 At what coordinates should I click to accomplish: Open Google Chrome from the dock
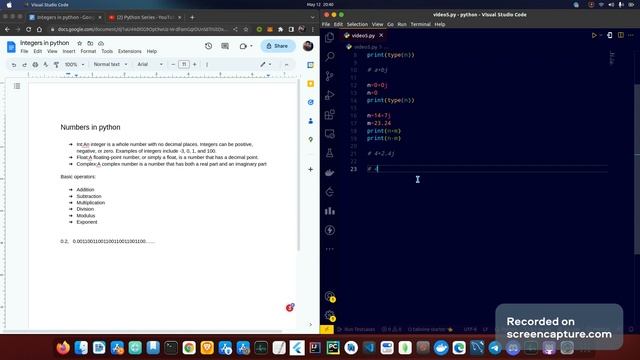[x=189, y=348]
